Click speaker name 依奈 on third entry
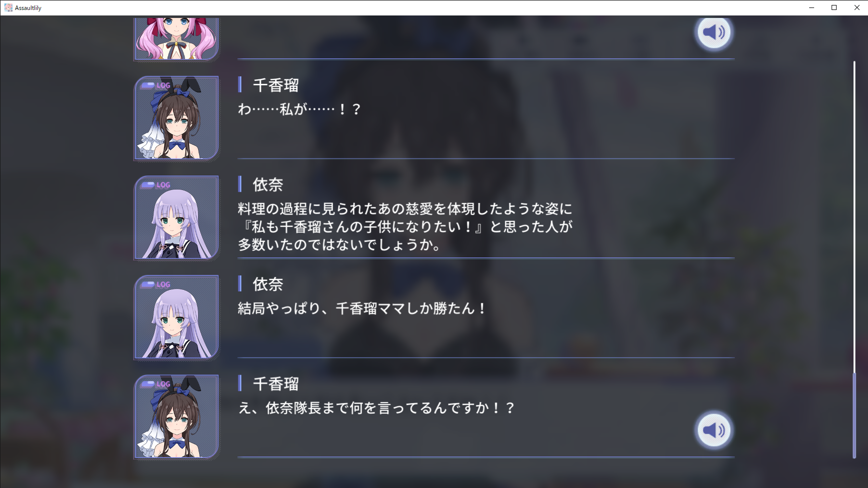The image size is (868, 488). [268, 185]
